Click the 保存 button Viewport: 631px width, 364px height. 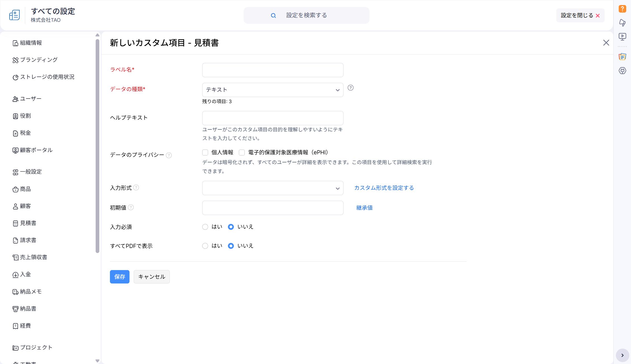pyautogui.click(x=119, y=277)
